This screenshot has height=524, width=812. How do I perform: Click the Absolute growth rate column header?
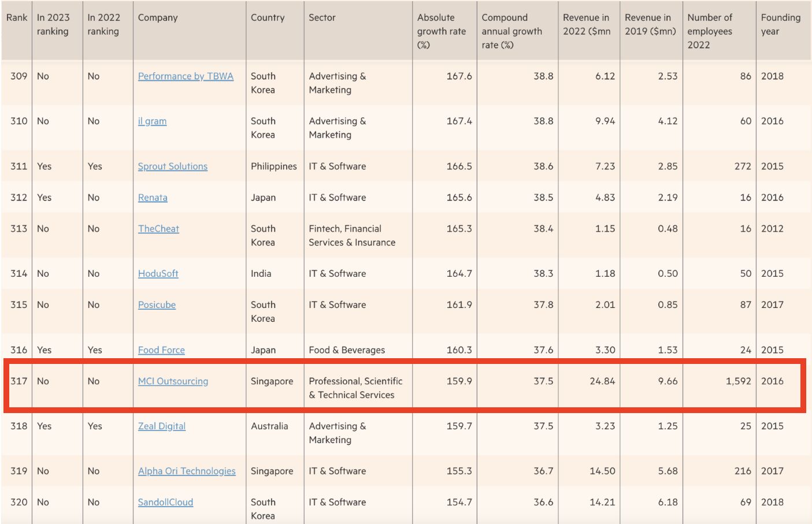pyautogui.click(x=442, y=31)
